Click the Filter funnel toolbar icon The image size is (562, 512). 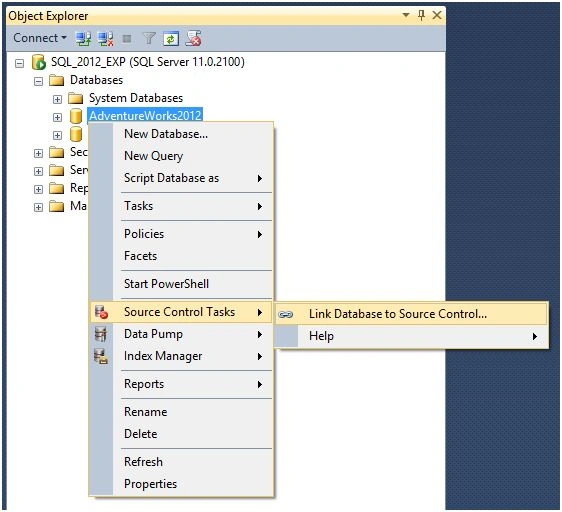pos(149,38)
